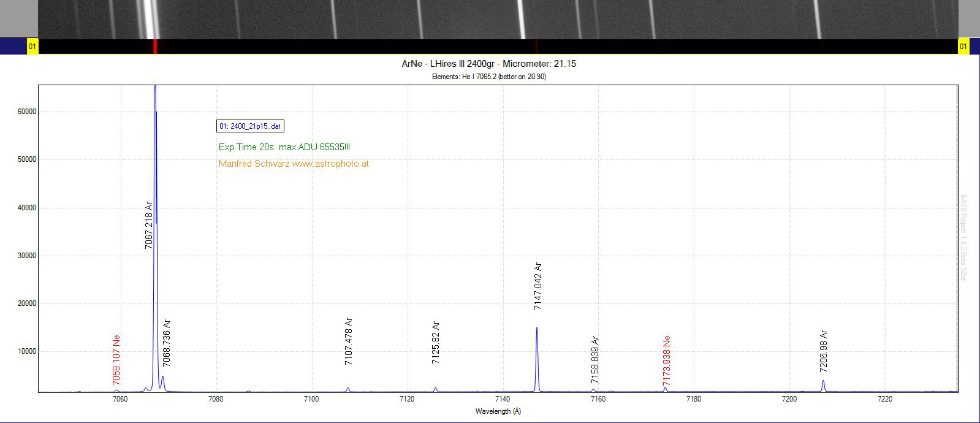Screen dimensions: 980x423
Task: Click the 2400_21p15.dat legend box
Action: coord(250,126)
